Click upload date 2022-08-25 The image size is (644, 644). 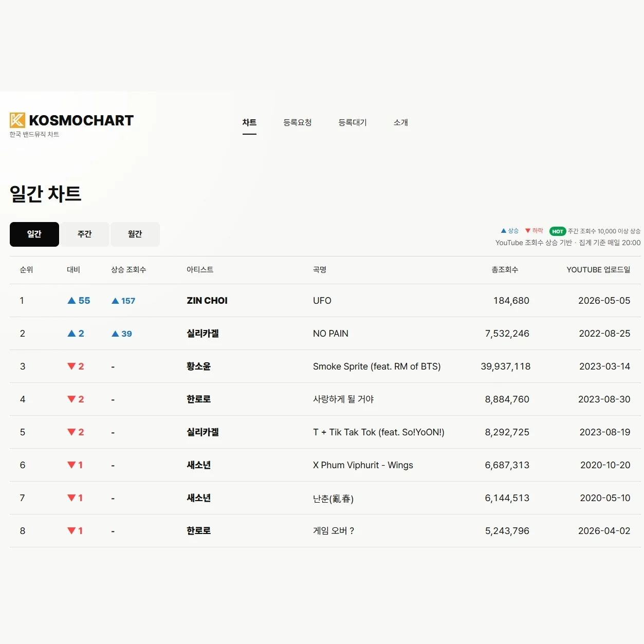[x=605, y=334]
